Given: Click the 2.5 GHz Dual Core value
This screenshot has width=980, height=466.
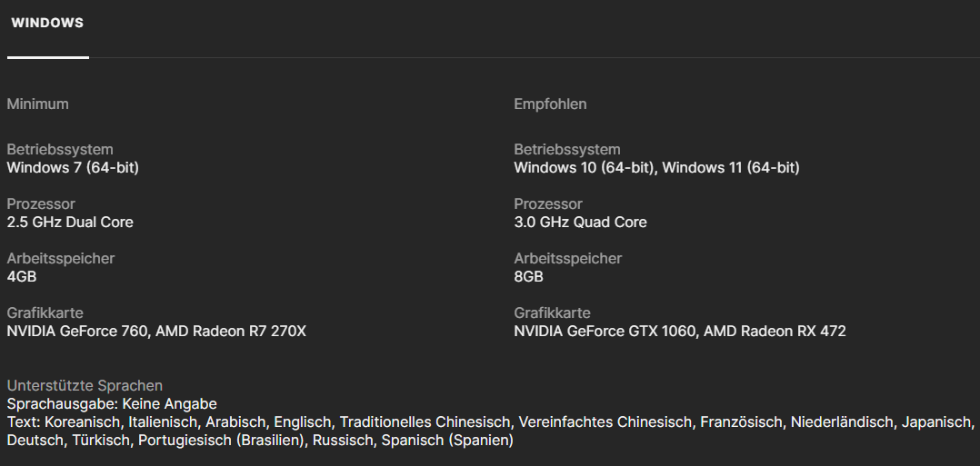Looking at the screenshot, I should point(70,222).
